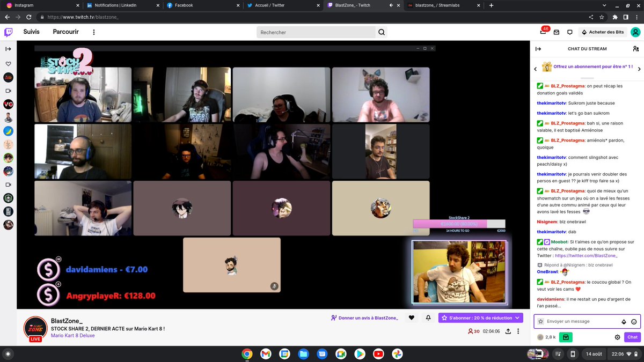Screen dimensions: 644x362
Task: Share this page from the address bar
Action: click(x=591, y=17)
